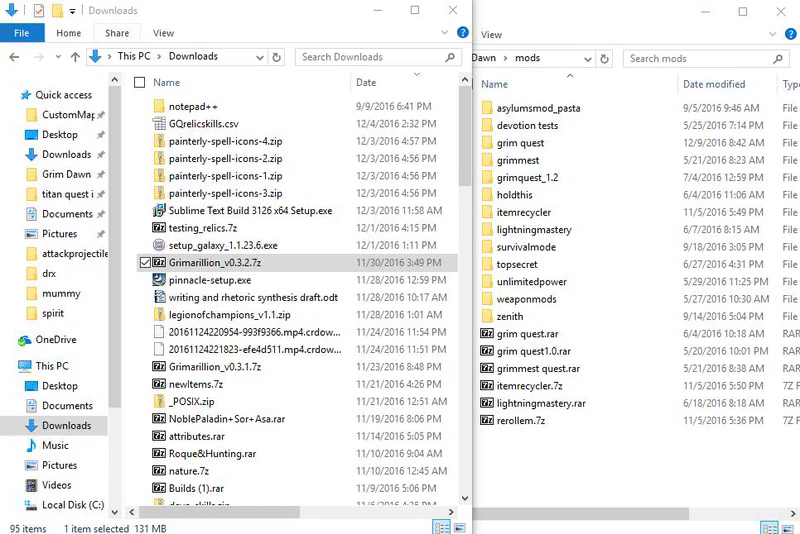Select the titan quest pinned folder

coord(65,194)
